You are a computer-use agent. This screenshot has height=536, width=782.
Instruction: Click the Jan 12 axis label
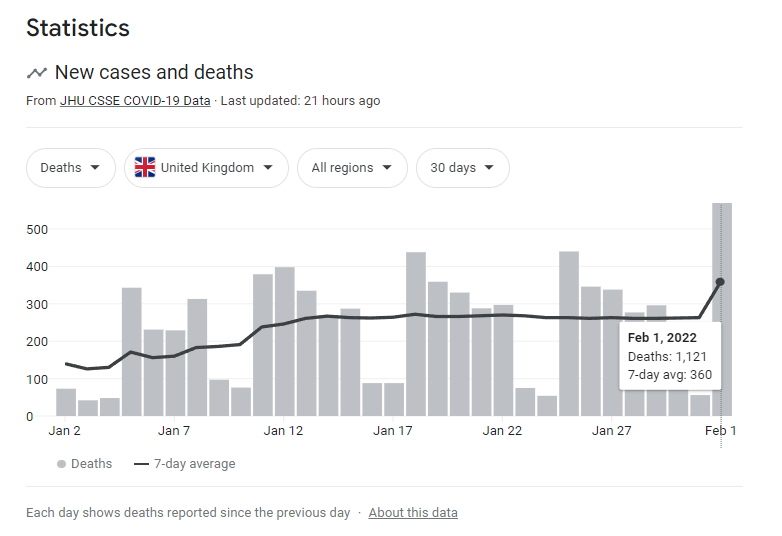click(283, 431)
